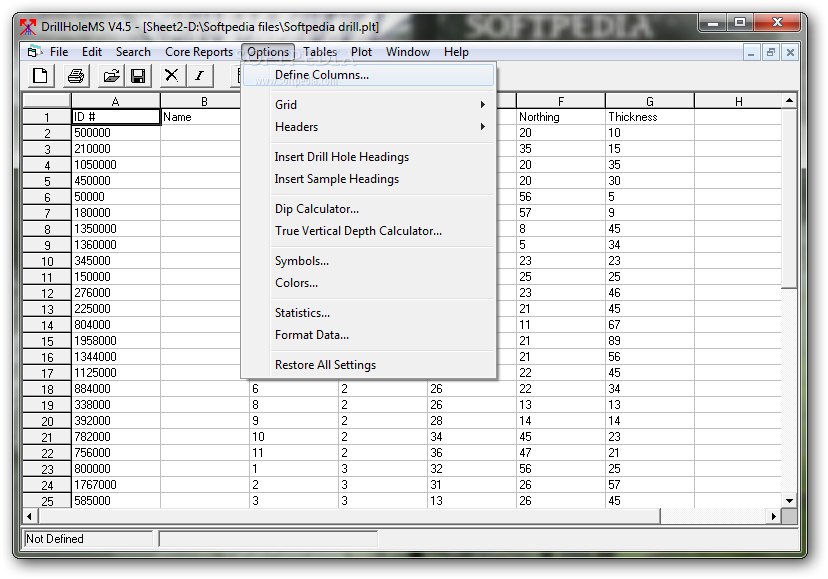Click the Print toolbar icon
Screen dimensions: 828x579
click(76, 76)
